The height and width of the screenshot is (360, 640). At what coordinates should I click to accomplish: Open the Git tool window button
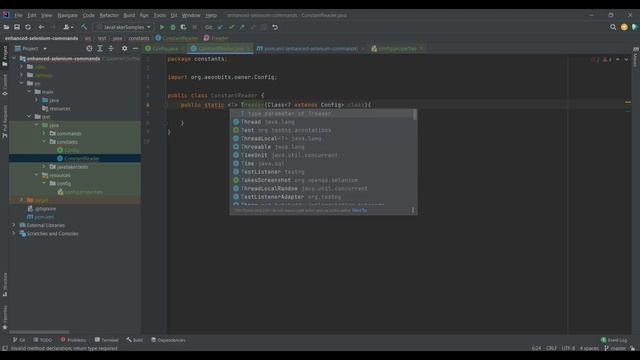pyautogui.click(x=19, y=340)
